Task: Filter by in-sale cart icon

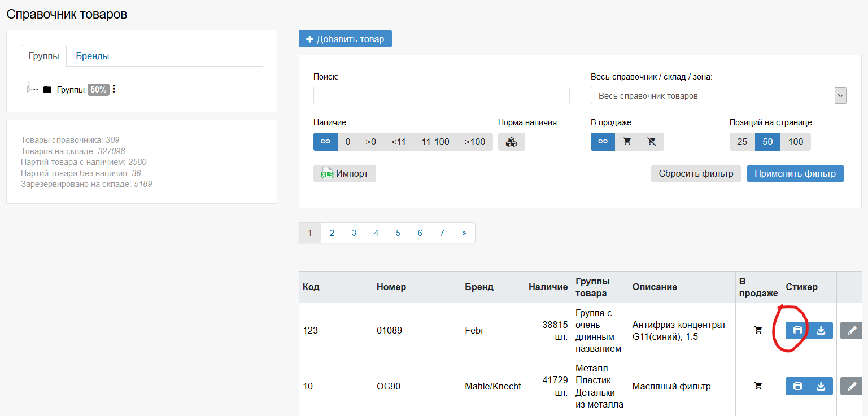Action: point(627,142)
